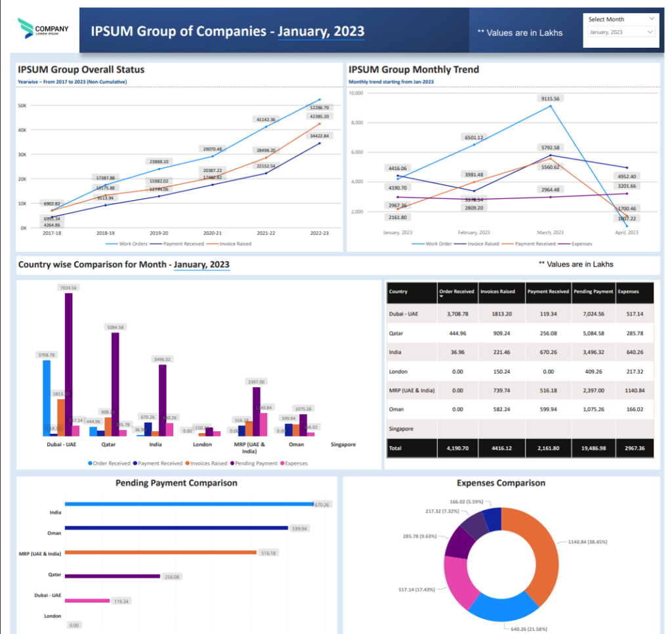Click the blue India bar in Pending Payment Comparison
672x634 pixels.
tap(189, 504)
